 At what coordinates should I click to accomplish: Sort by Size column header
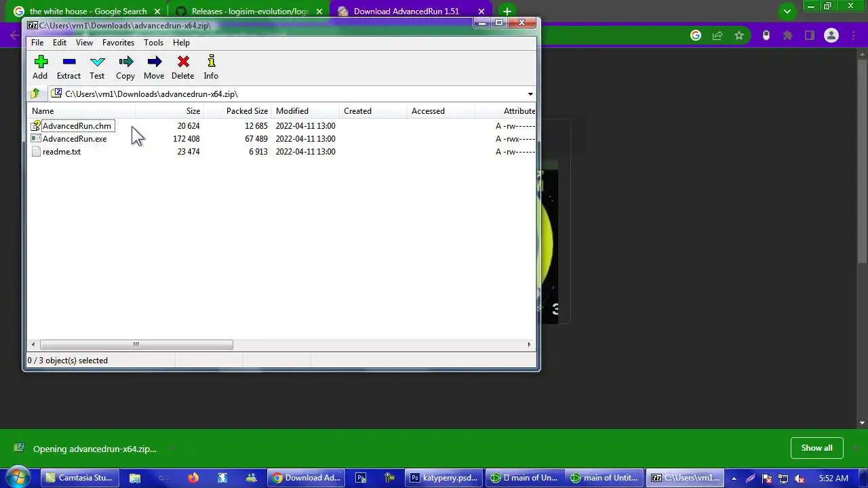170,111
